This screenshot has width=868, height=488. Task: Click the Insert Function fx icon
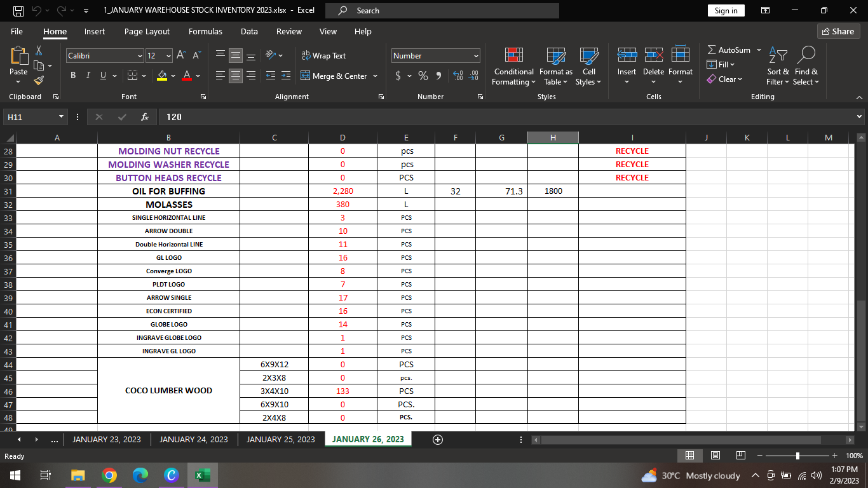(x=145, y=117)
